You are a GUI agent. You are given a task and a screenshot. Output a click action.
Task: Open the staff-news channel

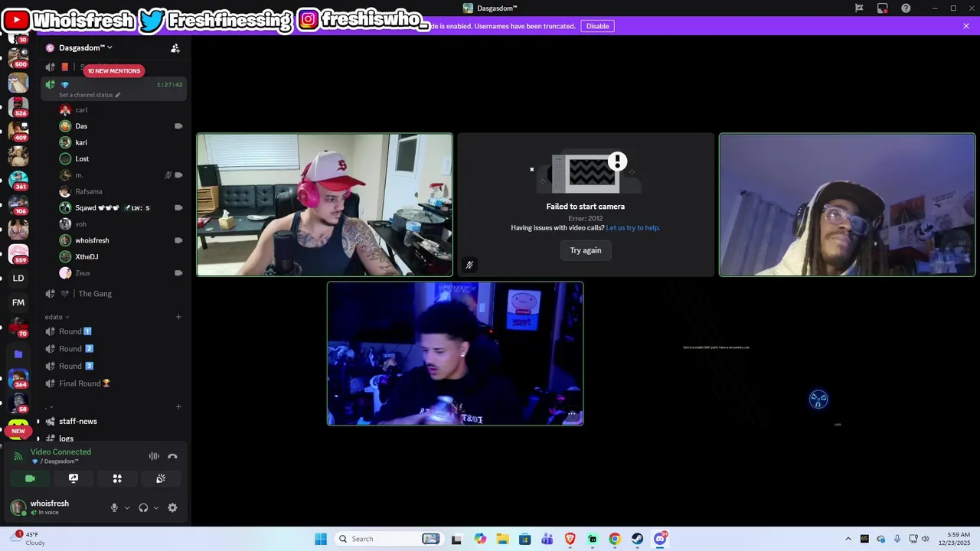(x=113, y=422)
